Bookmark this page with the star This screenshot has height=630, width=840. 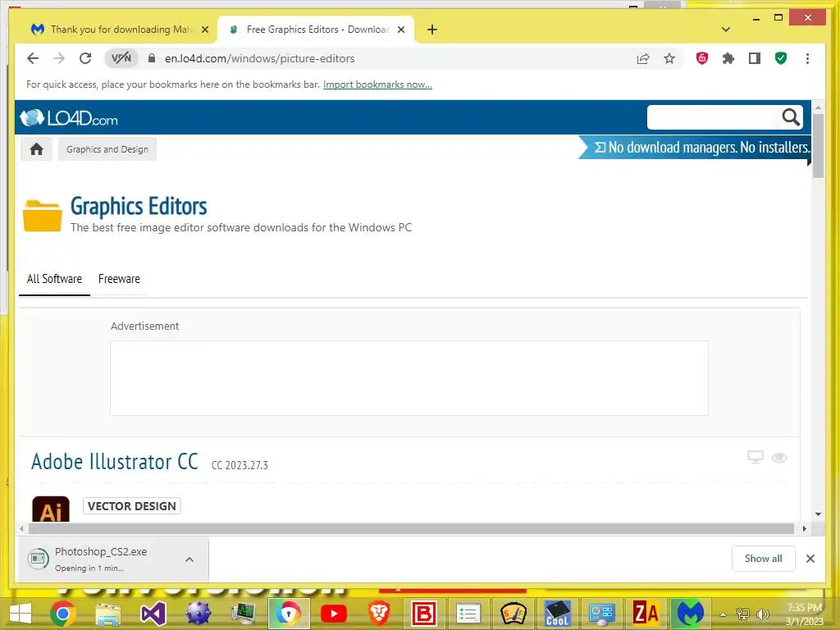coord(669,58)
